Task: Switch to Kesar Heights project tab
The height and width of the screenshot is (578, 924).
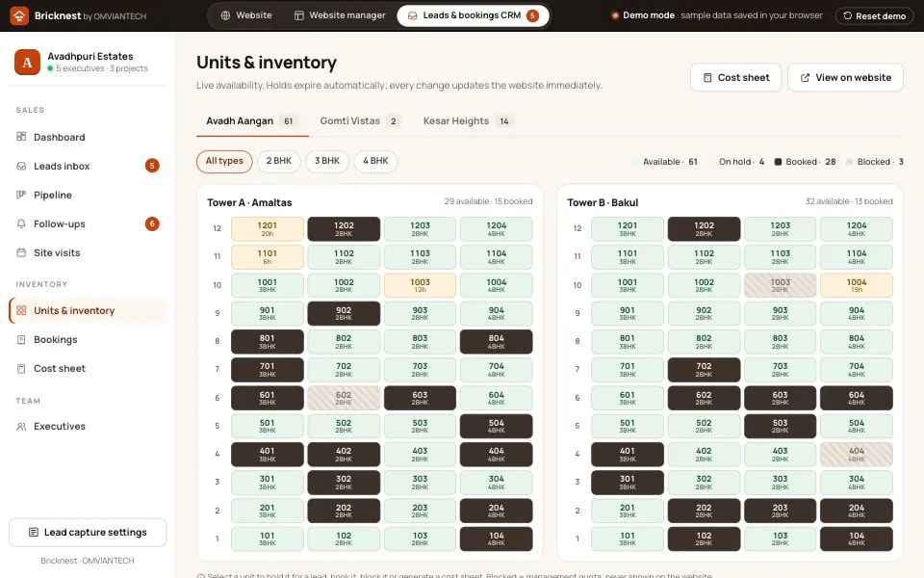Action: pos(468,121)
